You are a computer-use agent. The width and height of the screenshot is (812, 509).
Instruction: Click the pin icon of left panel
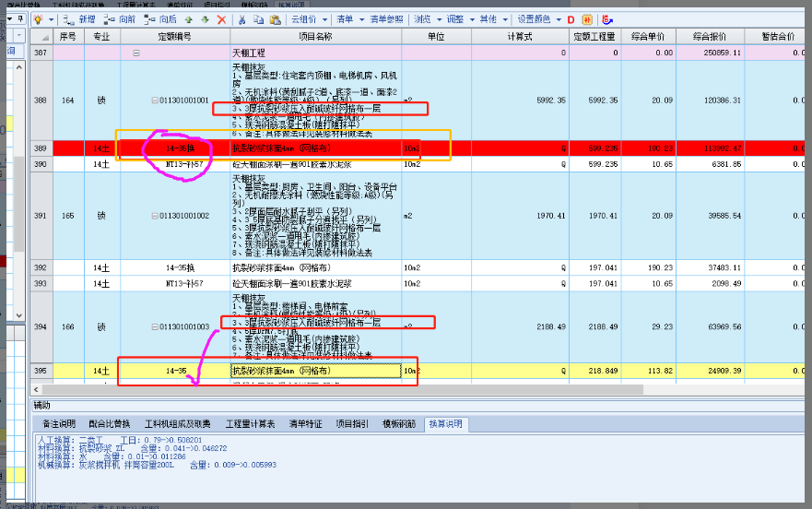(20, 18)
